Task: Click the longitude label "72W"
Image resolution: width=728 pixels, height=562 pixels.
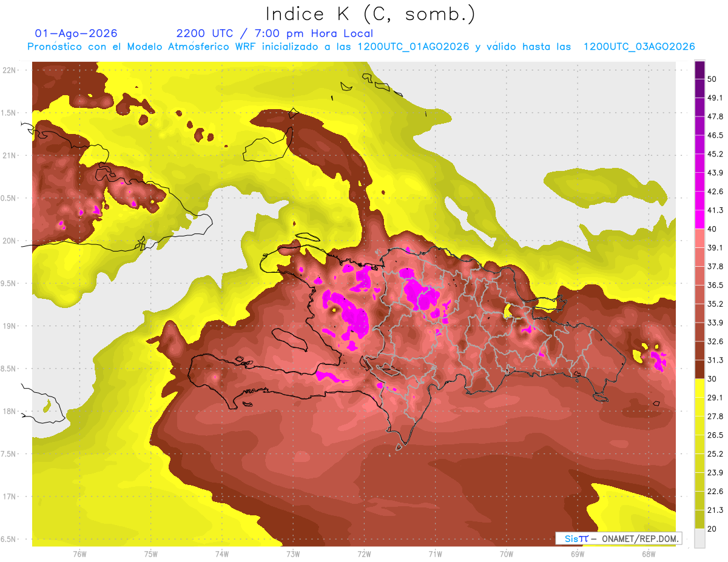Action: (x=364, y=554)
